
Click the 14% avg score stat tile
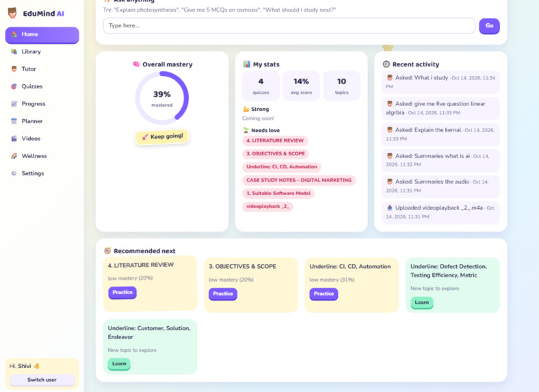point(301,86)
